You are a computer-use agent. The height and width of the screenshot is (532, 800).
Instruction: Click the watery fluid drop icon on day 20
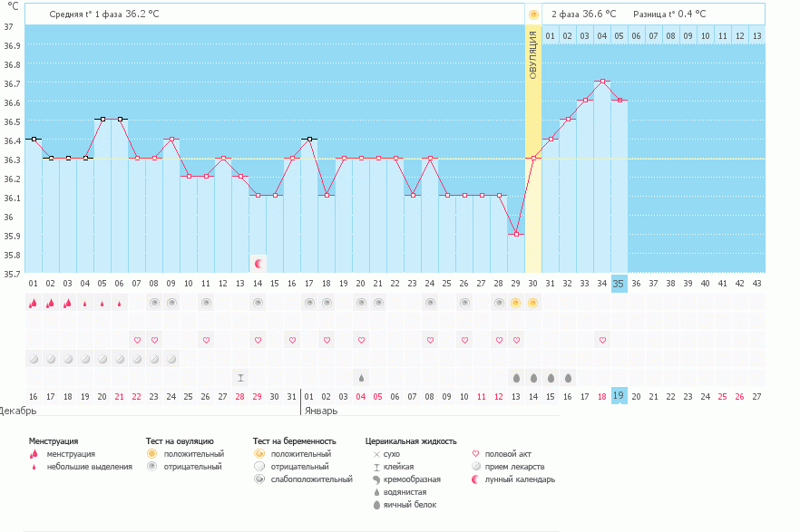pos(361,377)
